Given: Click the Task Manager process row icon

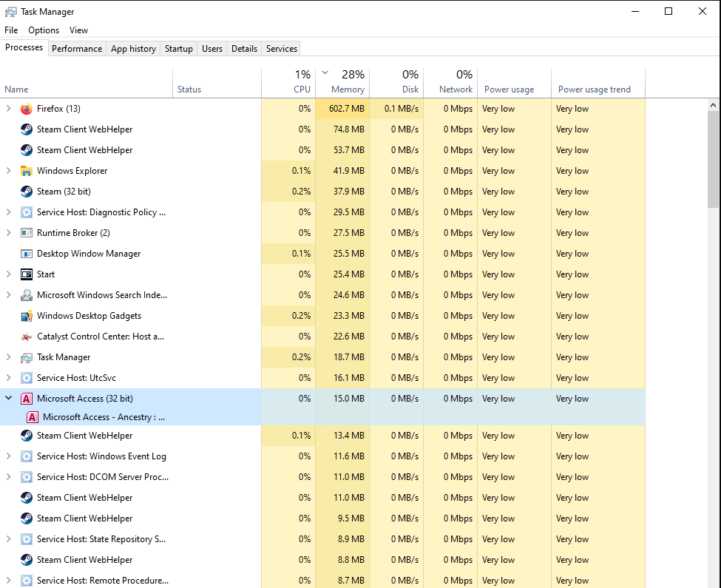Looking at the screenshot, I should [26, 357].
